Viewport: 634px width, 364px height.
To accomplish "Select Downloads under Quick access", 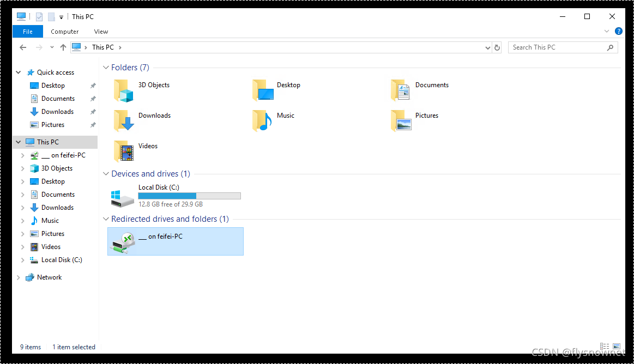I will [57, 112].
